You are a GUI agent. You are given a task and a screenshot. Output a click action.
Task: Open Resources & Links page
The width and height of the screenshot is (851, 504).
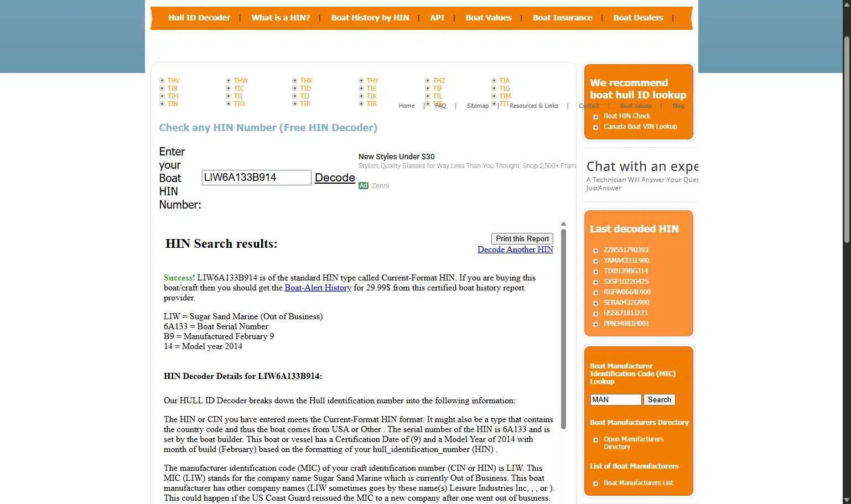(x=533, y=106)
